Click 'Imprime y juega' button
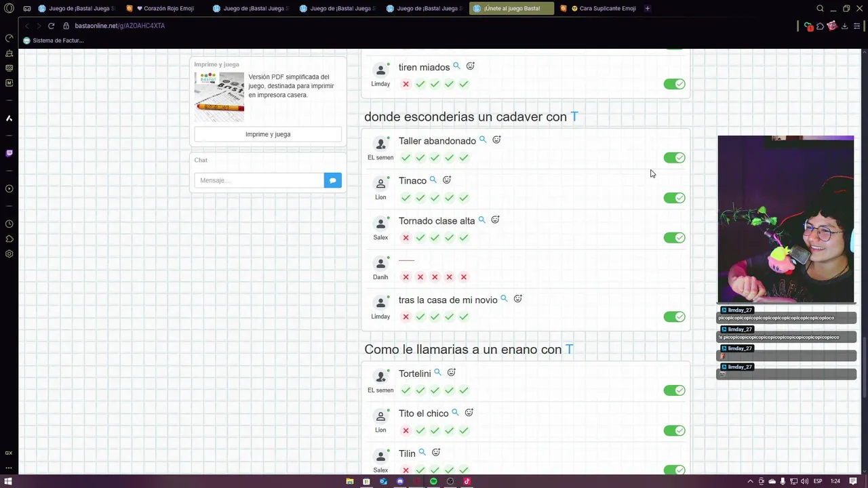Viewport: 868px width, 488px height. pos(268,134)
